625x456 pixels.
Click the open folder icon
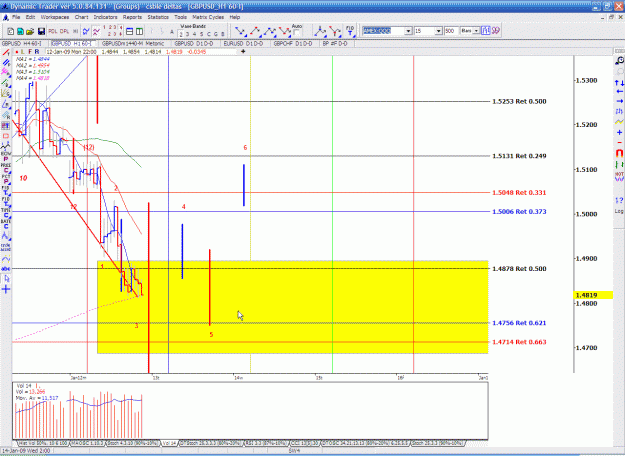pyautogui.click(x=30, y=31)
